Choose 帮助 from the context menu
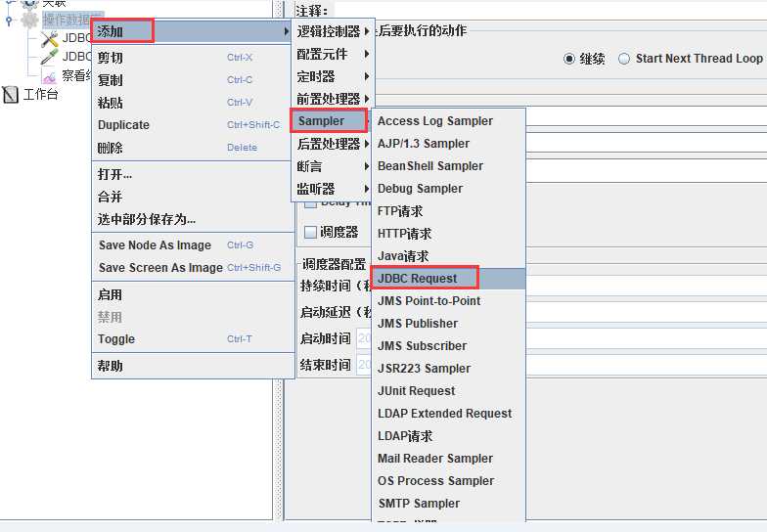This screenshot has height=532, width=767. (193, 366)
